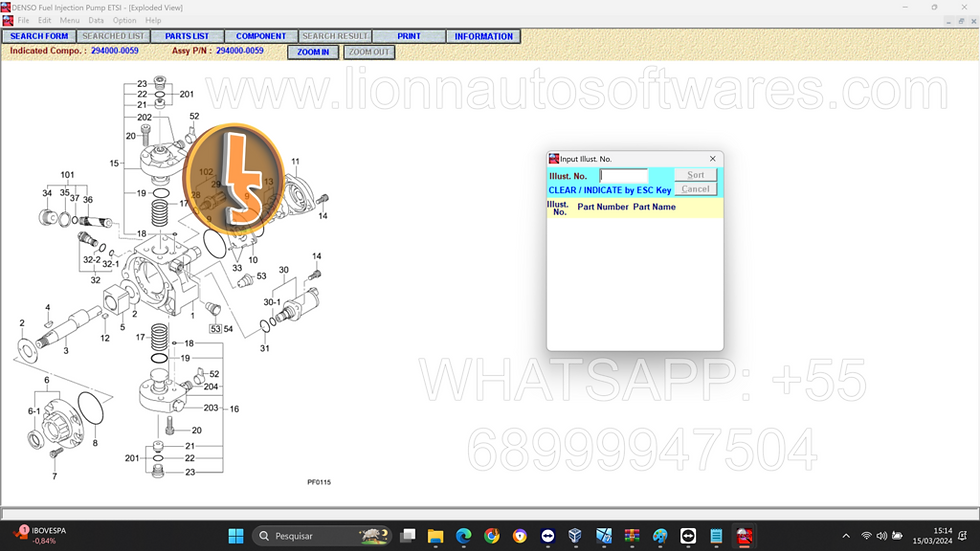The image size is (980, 551).
Task: Open the Windows Start menu
Action: (236, 536)
